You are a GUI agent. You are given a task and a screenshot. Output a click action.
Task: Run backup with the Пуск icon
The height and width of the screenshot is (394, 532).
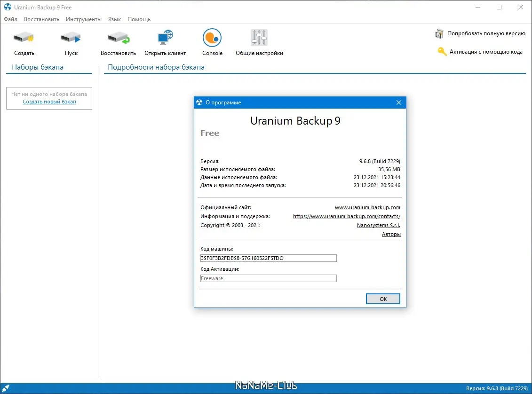coord(71,37)
